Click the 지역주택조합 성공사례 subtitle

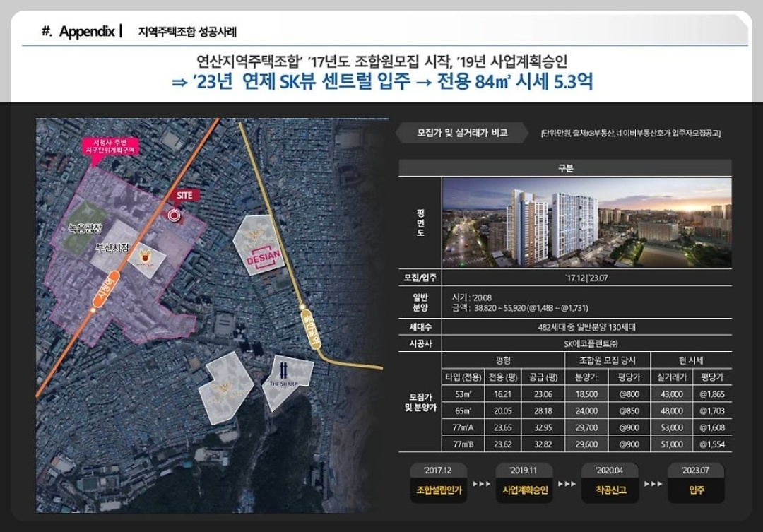(187, 32)
